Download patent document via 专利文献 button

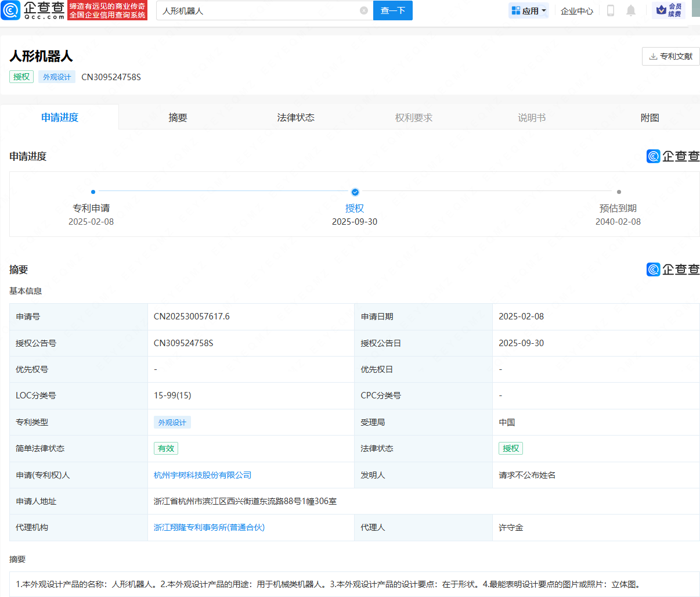click(670, 56)
